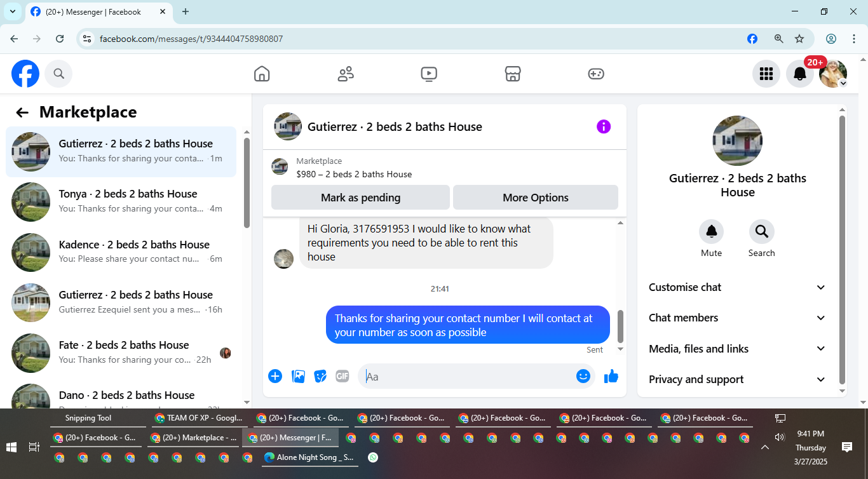Screen dimensions: 868x479
Task: Open the Facebook logo home link
Action: tap(25, 74)
